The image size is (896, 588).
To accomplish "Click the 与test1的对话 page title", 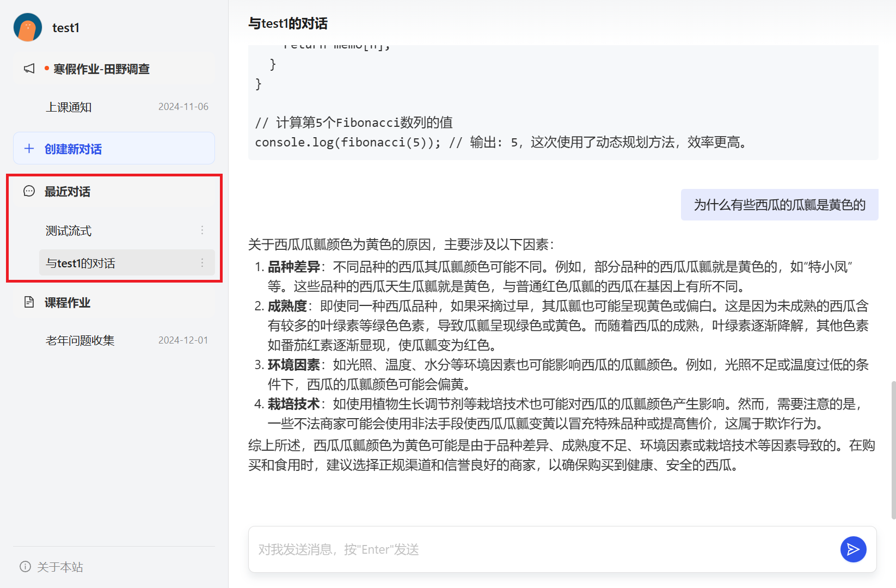I will click(x=288, y=23).
